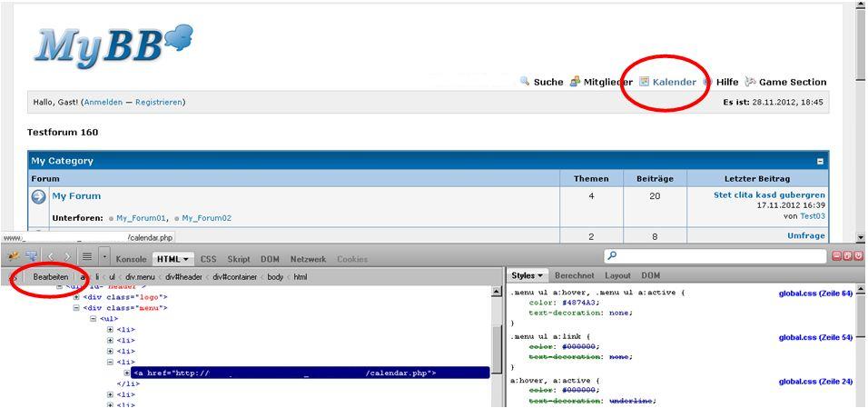Select div#container in the breadcrumb path
This screenshot has width=868, height=408.
235,276
